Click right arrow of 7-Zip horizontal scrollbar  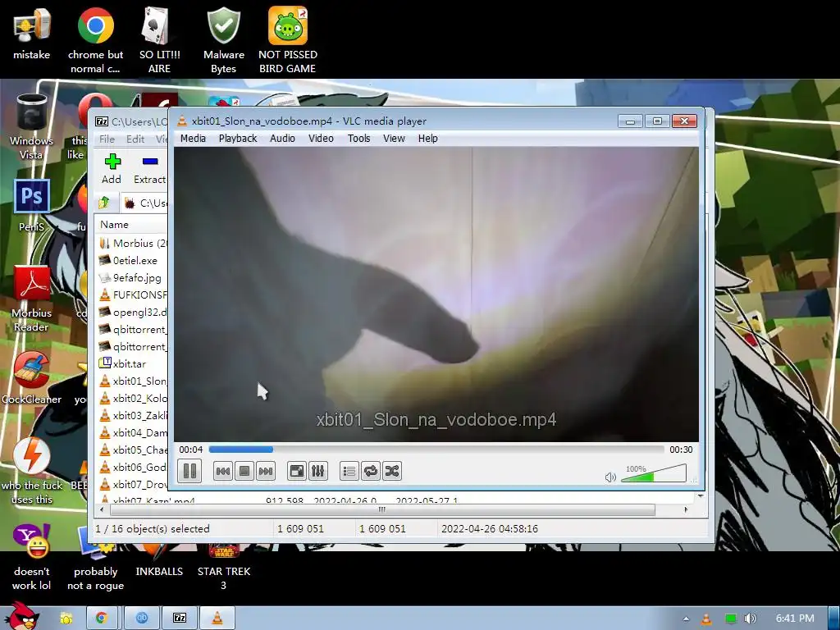click(686, 509)
